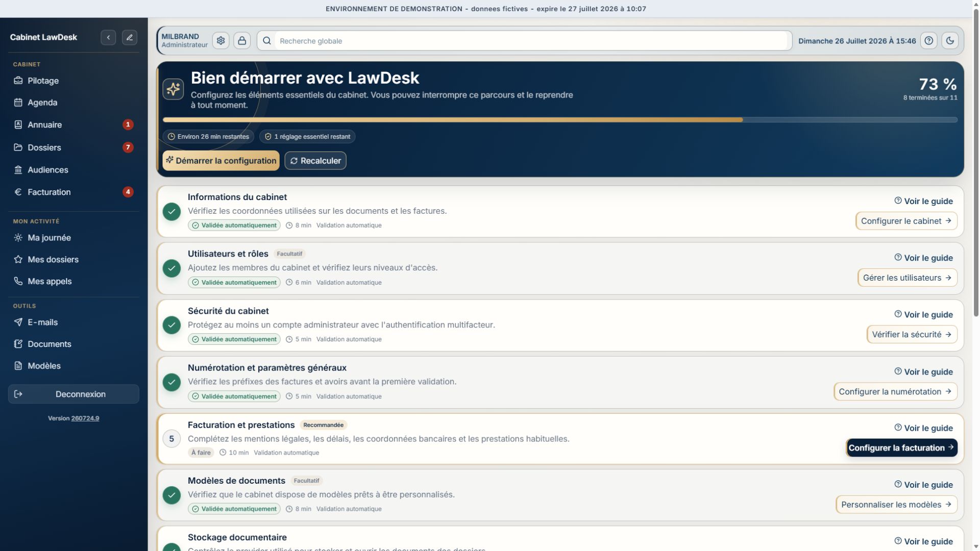Click checkmark icon of Modèles de documents
Image resolution: width=980 pixels, height=551 pixels.
tap(171, 495)
